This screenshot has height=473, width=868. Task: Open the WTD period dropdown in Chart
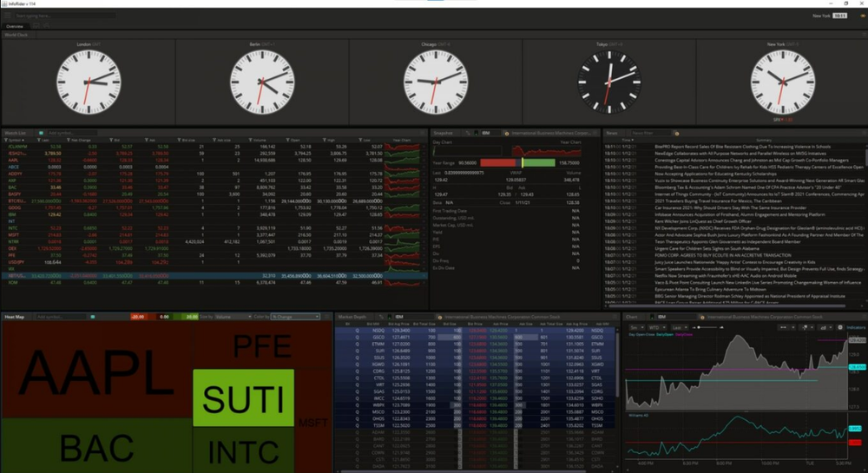coord(656,327)
